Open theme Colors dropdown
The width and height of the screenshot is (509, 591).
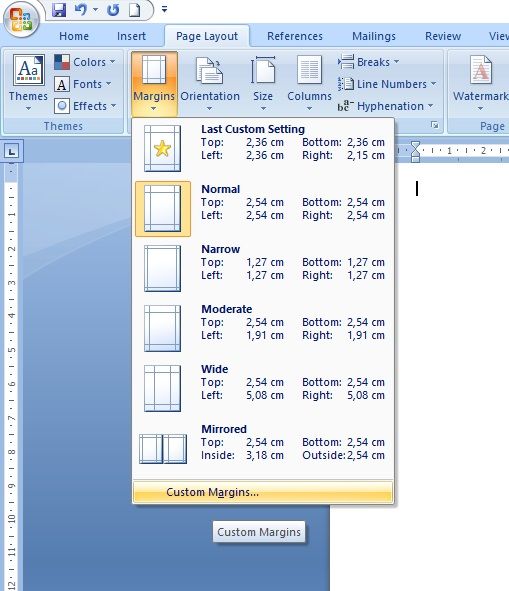[x=85, y=62]
